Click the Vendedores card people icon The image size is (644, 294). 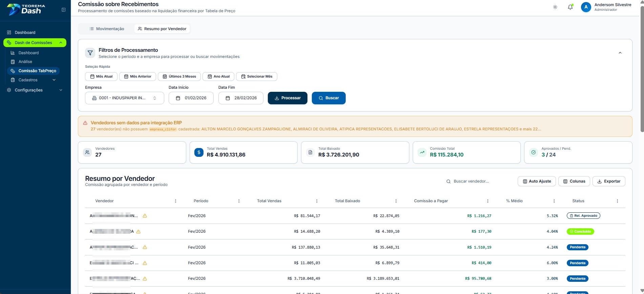coord(87,152)
